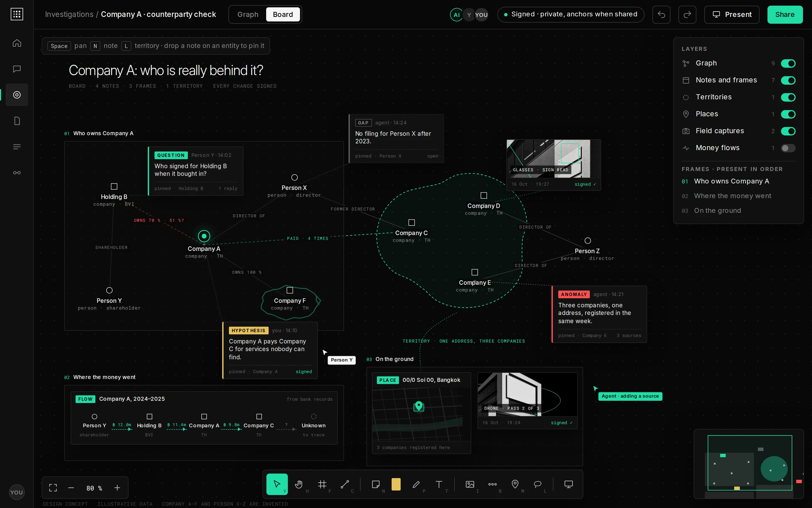Click the Present button

[731, 14]
